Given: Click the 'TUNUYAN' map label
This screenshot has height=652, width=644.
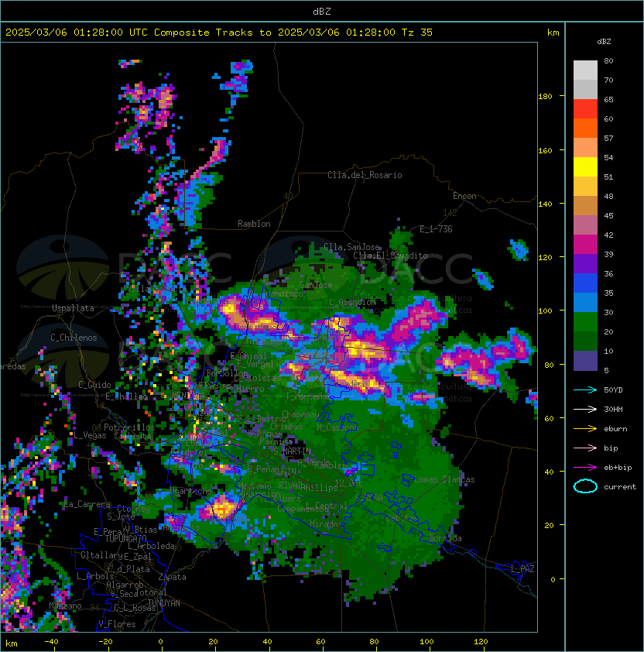Looking at the screenshot, I should point(164,602).
